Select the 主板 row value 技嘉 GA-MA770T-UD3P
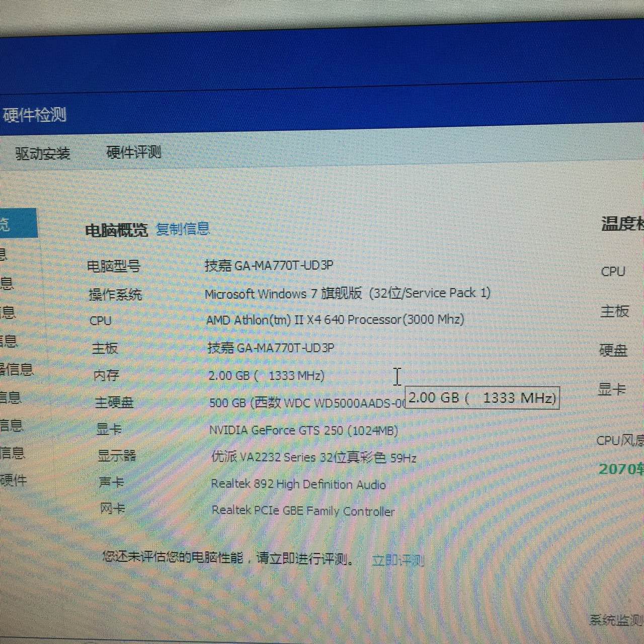This screenshot has height=644, width=644. (271, 348)
